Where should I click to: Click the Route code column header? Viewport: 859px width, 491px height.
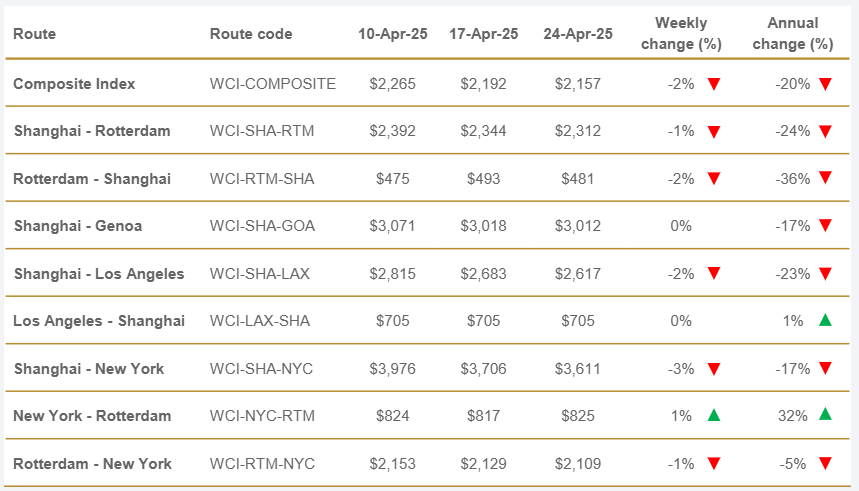251,34
